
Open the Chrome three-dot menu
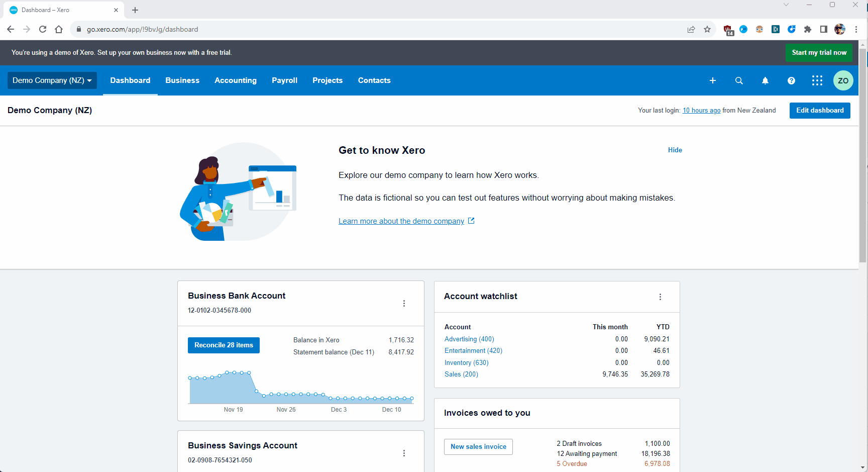856,29
